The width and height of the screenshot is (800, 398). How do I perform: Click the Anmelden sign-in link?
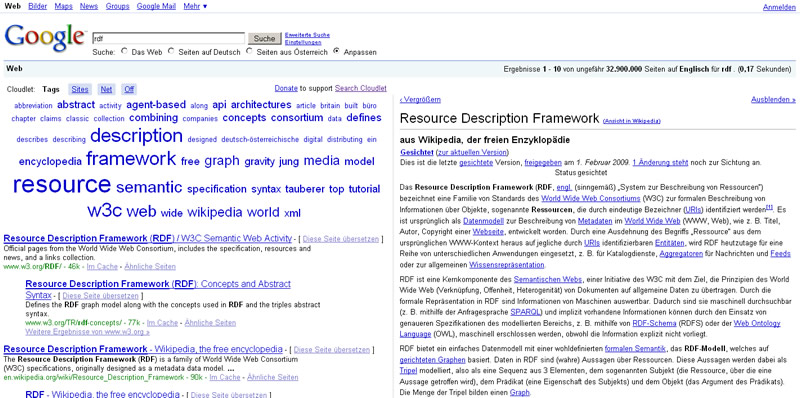pyautogui.click(x=779, y=7)
